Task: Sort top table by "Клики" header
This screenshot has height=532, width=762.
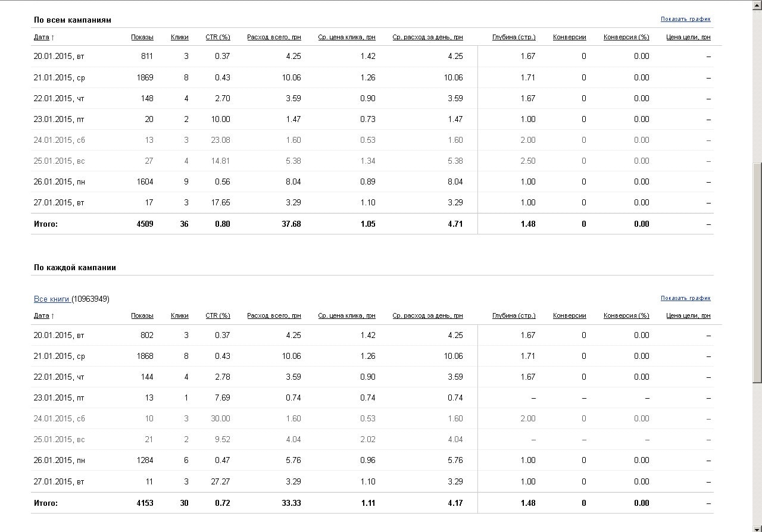Action: click(179, 37)
